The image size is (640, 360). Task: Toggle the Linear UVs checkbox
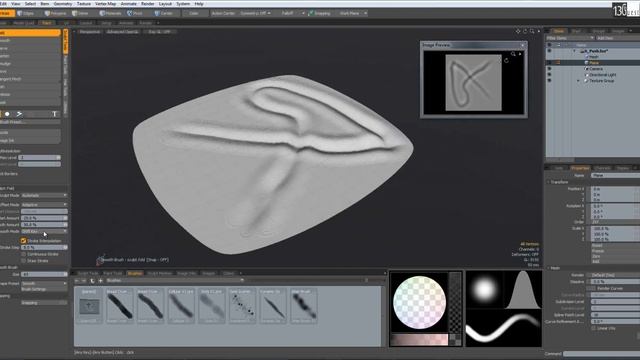[594, 328]
